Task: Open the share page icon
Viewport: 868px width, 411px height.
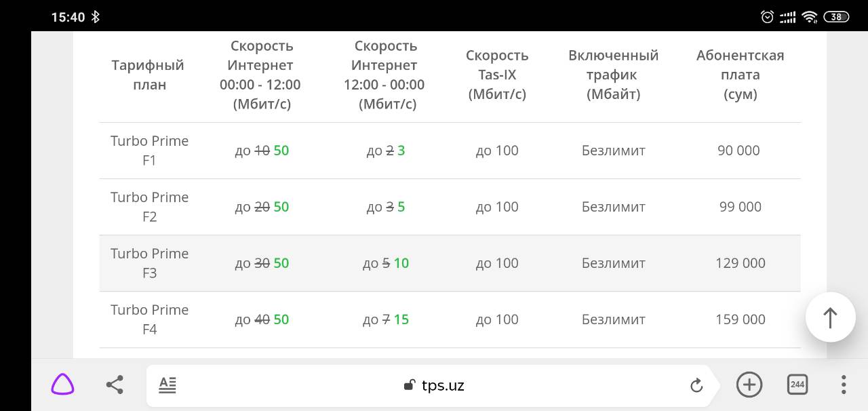Action: [x=115, y=385]
